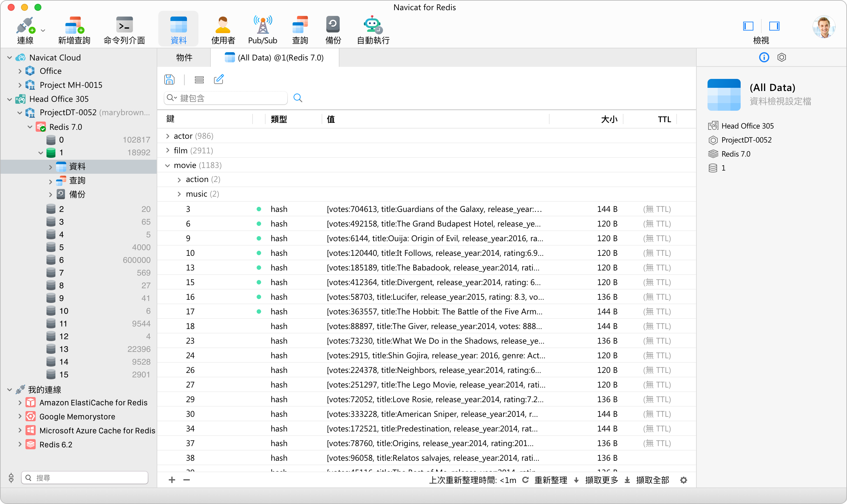Open the 使用者 users manager
This screenshot has height=504, width=847.
tap(223, 29)
